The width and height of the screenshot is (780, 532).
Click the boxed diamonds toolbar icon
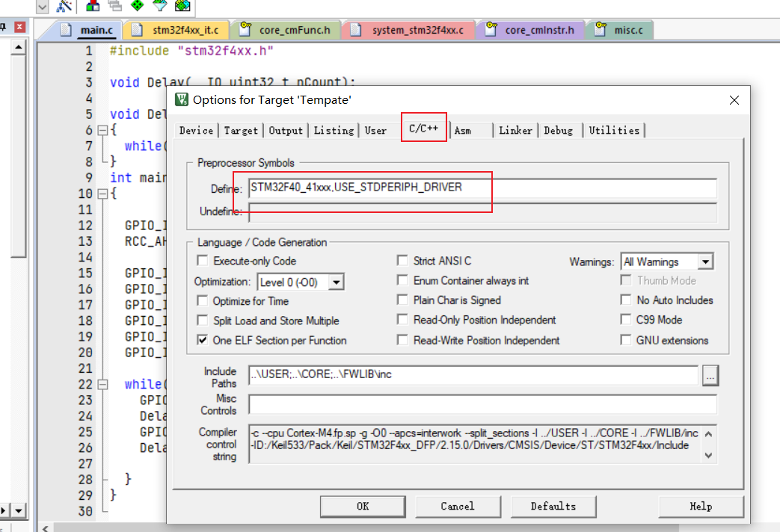point(183,7)
